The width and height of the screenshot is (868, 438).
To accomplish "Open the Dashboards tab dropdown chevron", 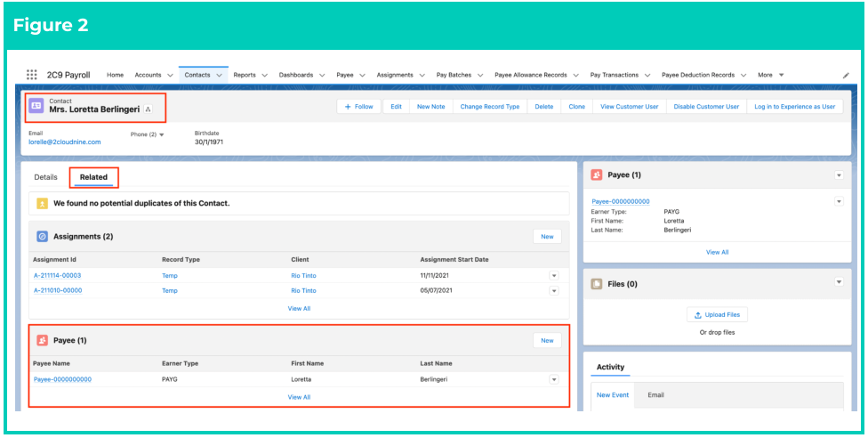I will coord(322,75).
